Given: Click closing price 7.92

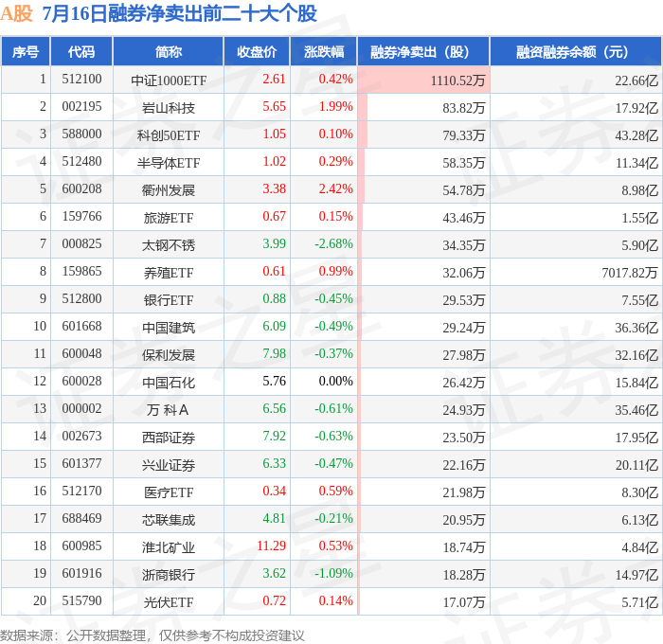Looking at the screenshot, I should click(x=274, y=436).
